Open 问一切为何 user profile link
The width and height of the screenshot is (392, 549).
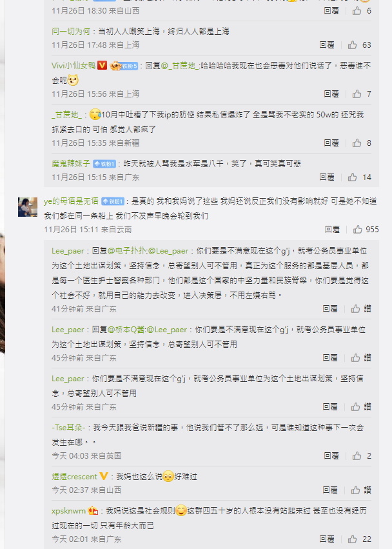[x=71, y=31]
